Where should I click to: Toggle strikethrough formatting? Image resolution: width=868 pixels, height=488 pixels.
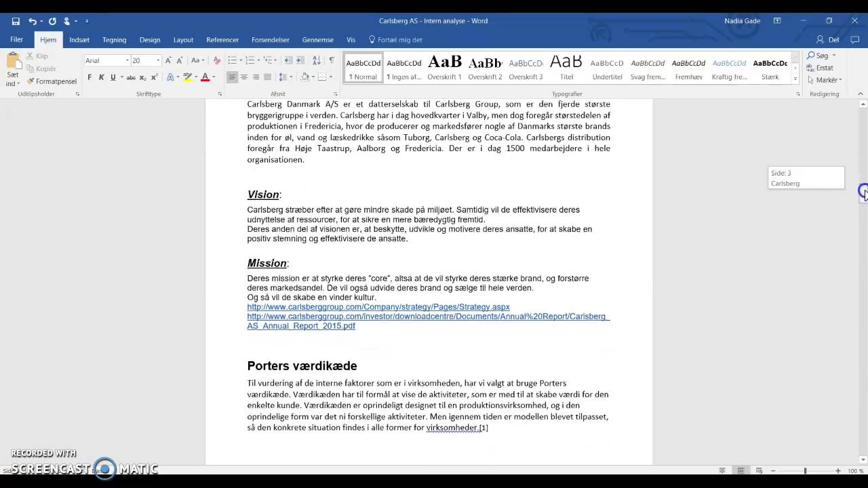131,77
